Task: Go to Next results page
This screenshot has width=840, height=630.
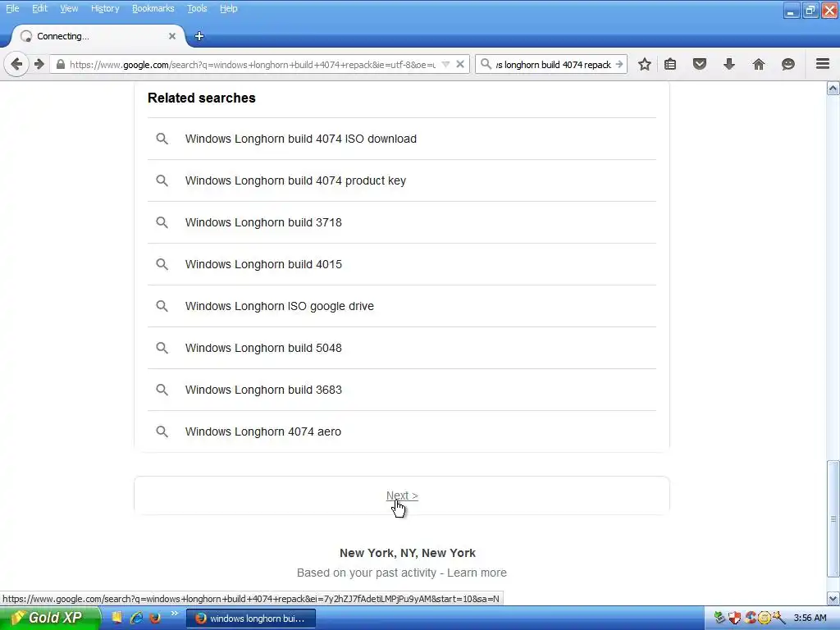Action: pos(402,495)
